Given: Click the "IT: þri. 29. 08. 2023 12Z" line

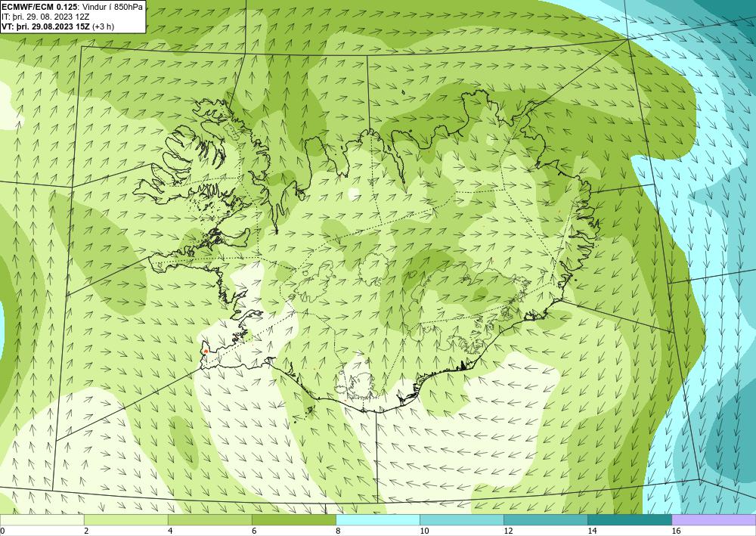Looking at the screenshot, I should pyautogui.click(x=45, y=17).
